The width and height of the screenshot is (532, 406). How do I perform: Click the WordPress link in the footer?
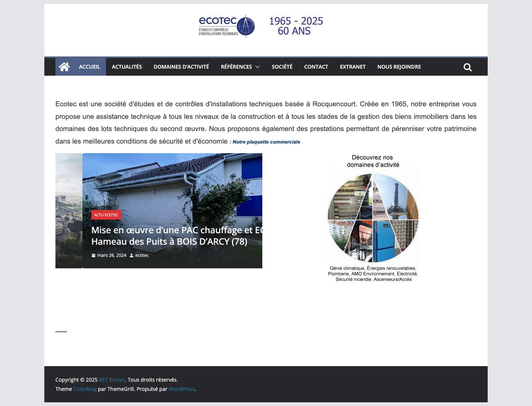coord(181,389)
